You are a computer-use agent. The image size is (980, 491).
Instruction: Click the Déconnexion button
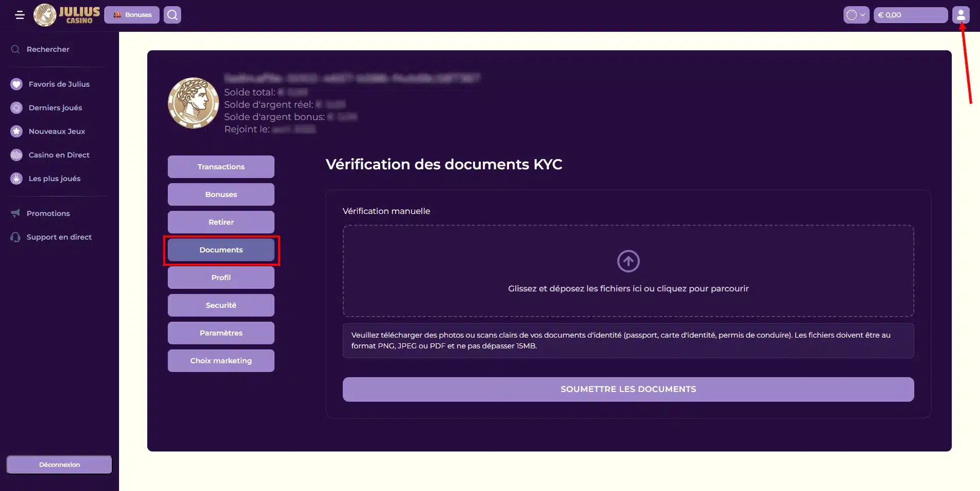pyautogui.click(x=58, y=464)
